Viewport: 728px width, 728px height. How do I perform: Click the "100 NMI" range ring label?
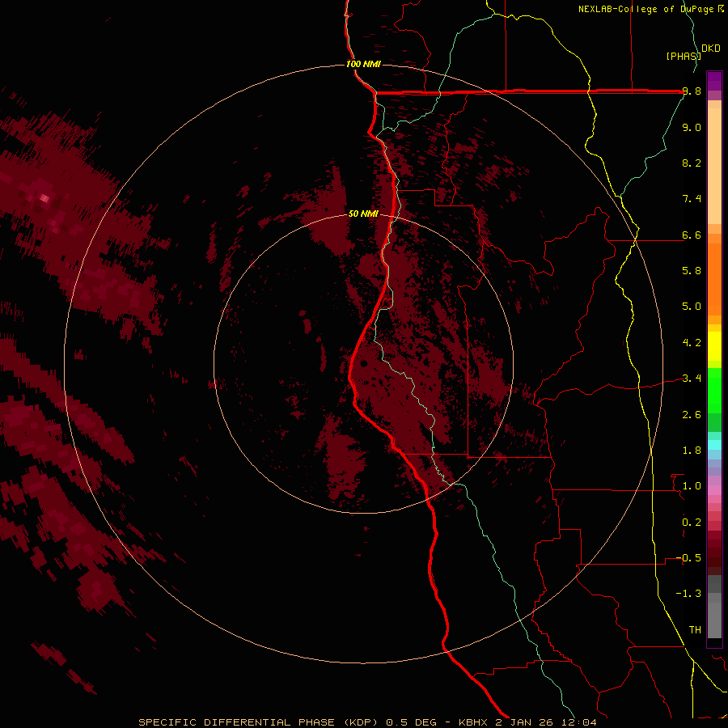click(x=363, y=64)
